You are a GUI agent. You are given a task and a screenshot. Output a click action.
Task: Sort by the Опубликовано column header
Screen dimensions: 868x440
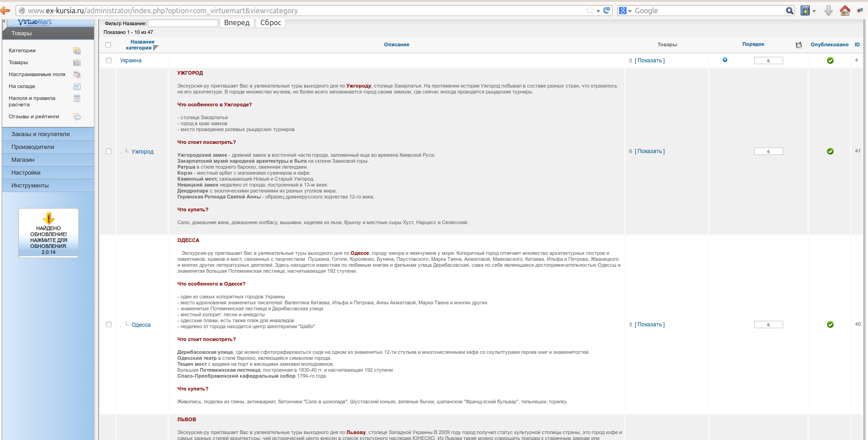(830, 44)
